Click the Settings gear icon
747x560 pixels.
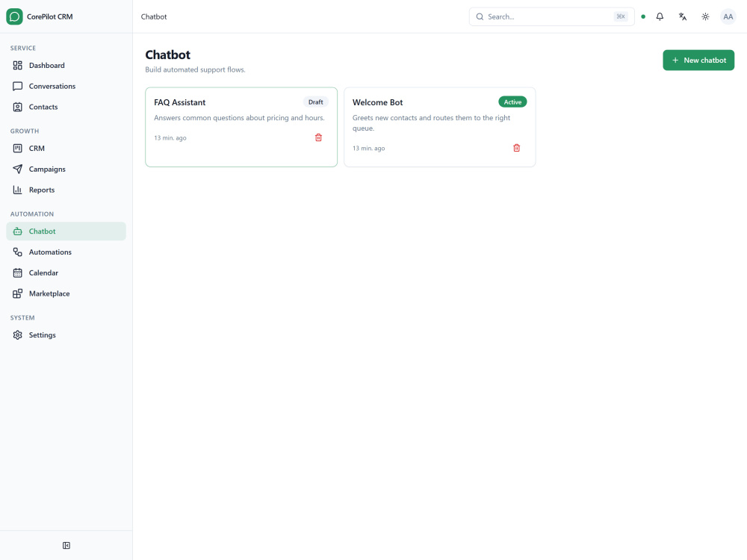pos(18,335)
